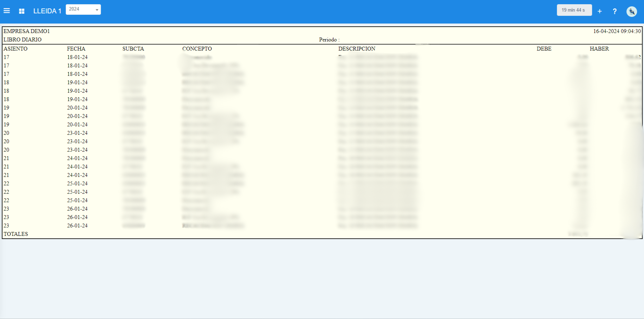This screenshot has height=319, width=644.
Task: Click the EMPRESA DEMO1 company name
Action: 27,31
